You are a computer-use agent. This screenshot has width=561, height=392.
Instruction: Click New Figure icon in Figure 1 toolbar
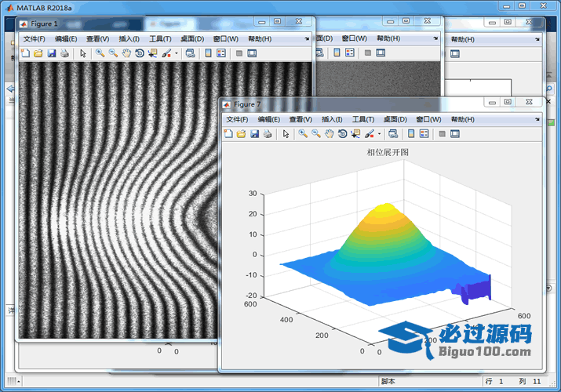[25, 53]
